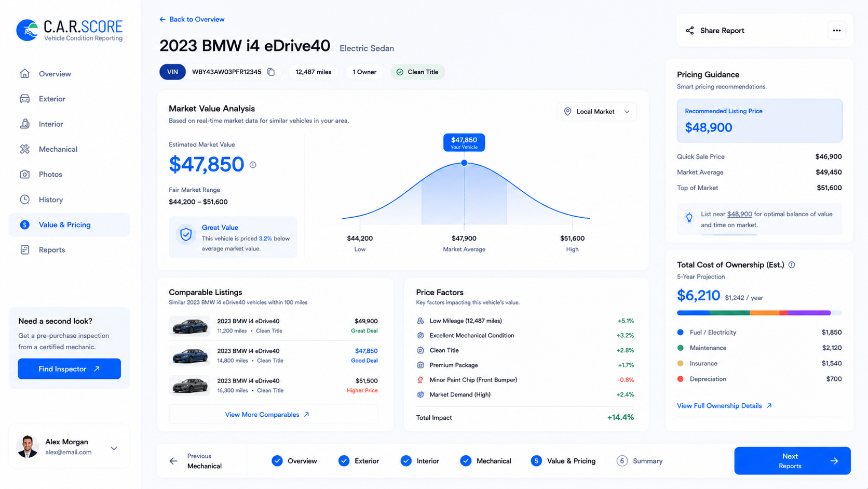Click the info icon beside $47,850

tap(253, 165)
